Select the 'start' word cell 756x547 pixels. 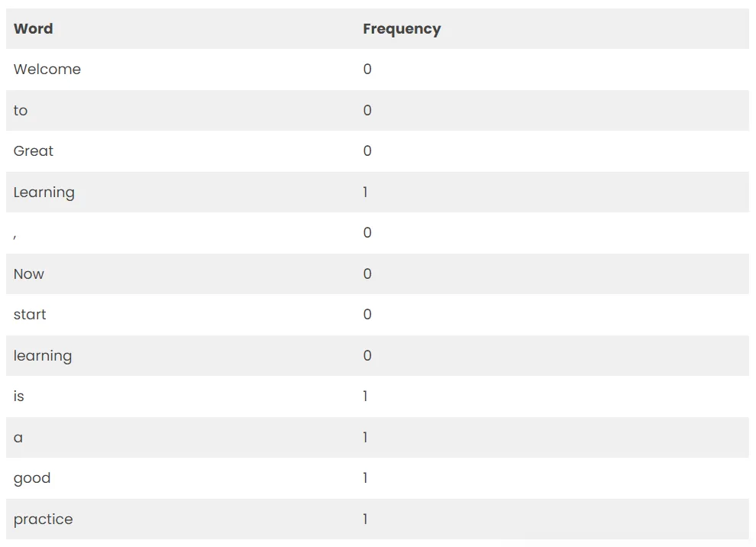30,315
